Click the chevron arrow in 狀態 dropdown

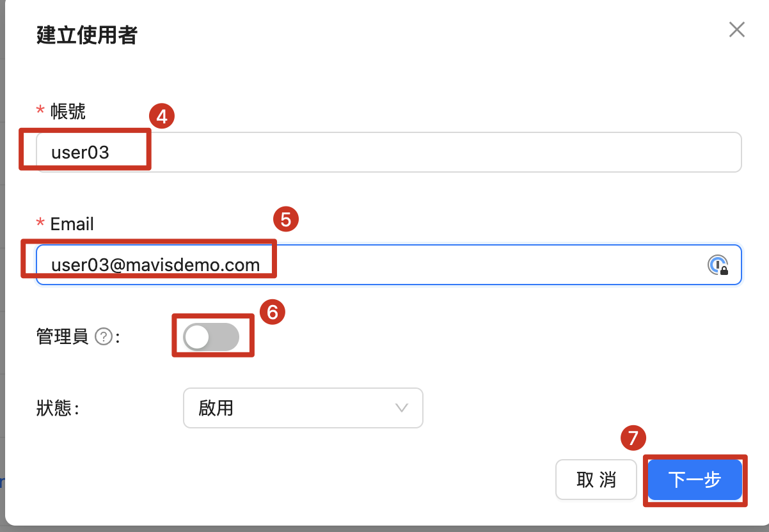[x=402, y=408]
